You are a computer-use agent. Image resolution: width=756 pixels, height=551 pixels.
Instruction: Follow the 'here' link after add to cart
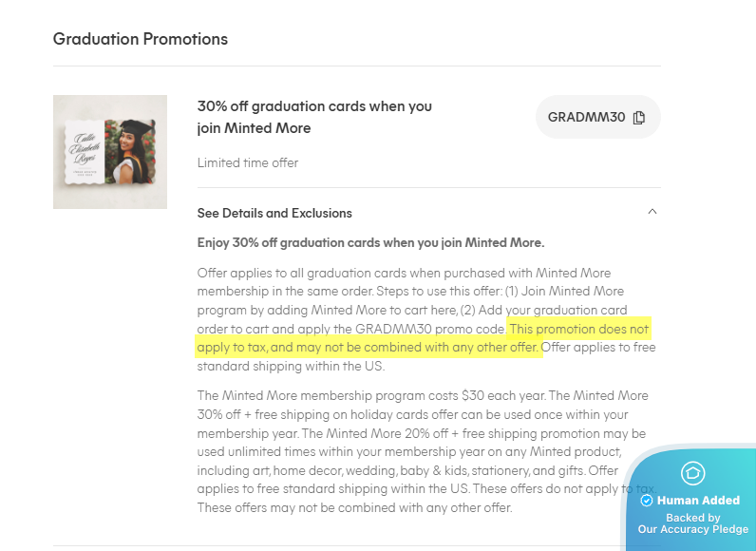click(443, 309)
